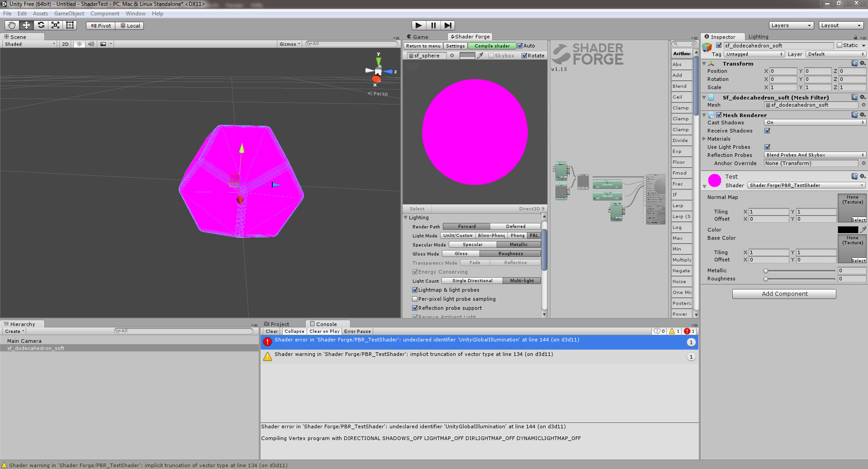The width and height of the screenshot is (868, 469).
Task: Toggle Reflection probe support checkbox
Action: click(415, 308)
